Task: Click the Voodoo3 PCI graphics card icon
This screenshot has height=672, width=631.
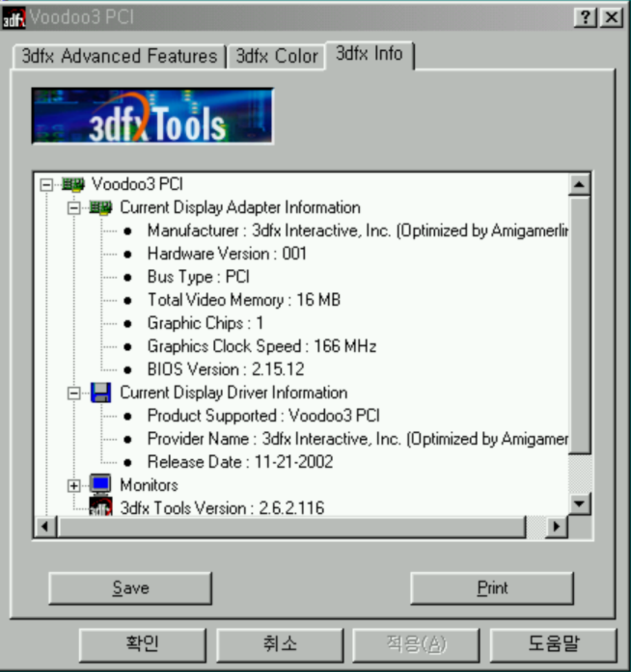Action: point(72,185)
